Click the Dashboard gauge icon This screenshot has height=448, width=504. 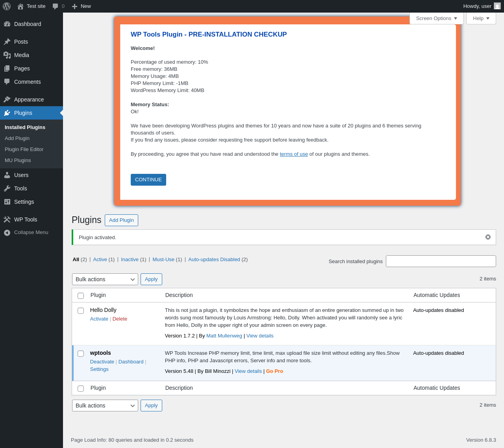point(7,24)
